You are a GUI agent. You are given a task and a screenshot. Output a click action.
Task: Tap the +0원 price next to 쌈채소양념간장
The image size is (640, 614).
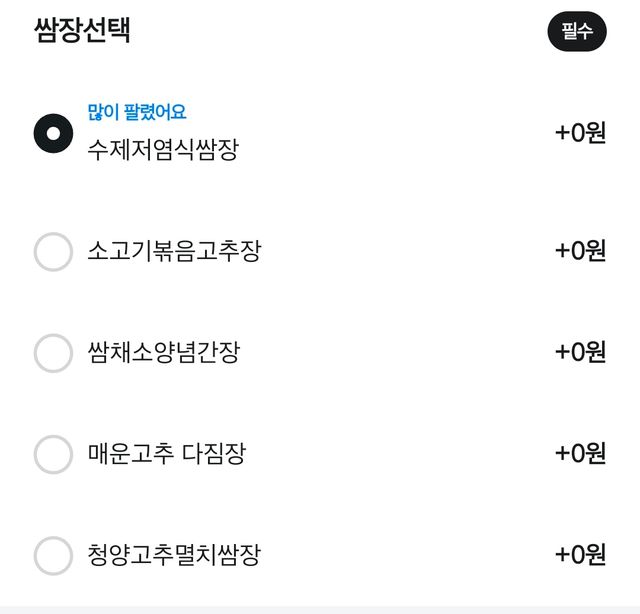point(580,353)
